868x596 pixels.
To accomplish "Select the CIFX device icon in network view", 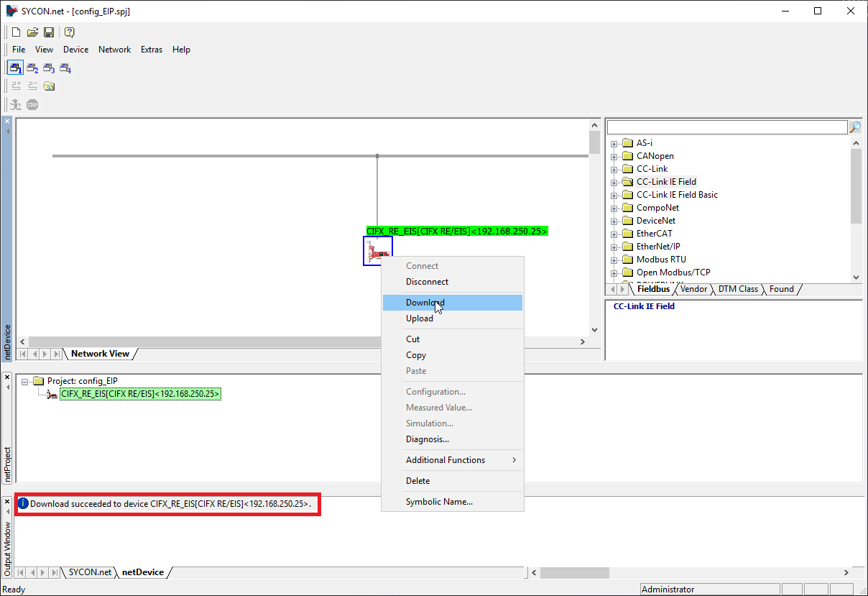I will pos(378,251).
